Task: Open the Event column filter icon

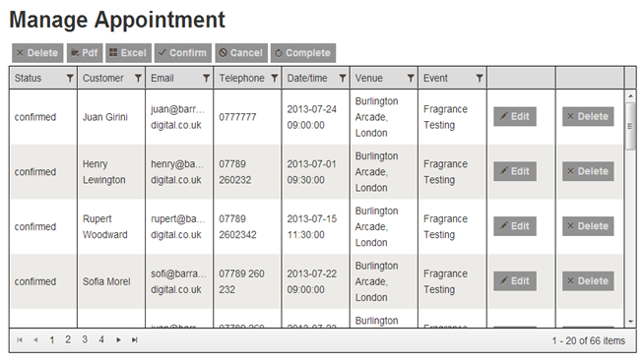Action: [480, 78]
